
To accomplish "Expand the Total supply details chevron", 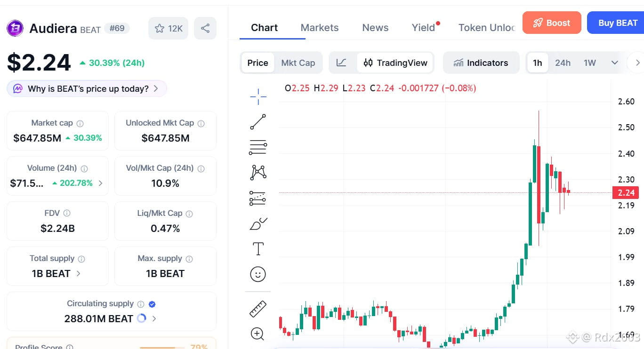I will 78,273.
